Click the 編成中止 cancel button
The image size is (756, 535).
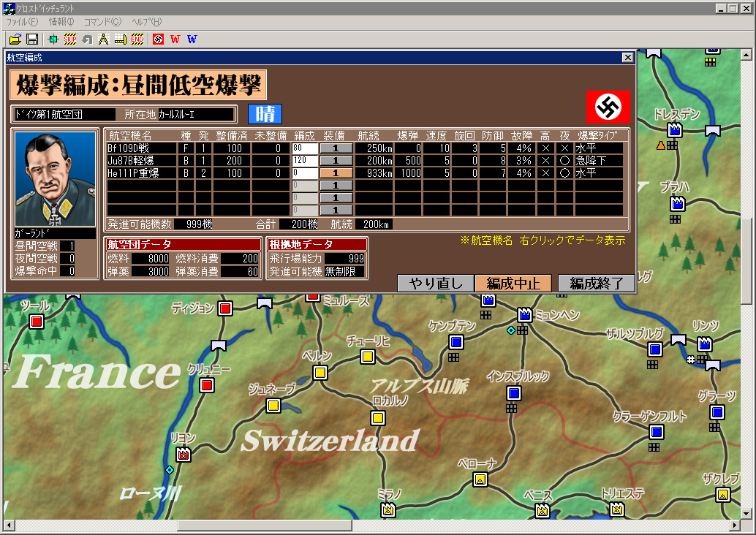(x=513, y=283)
